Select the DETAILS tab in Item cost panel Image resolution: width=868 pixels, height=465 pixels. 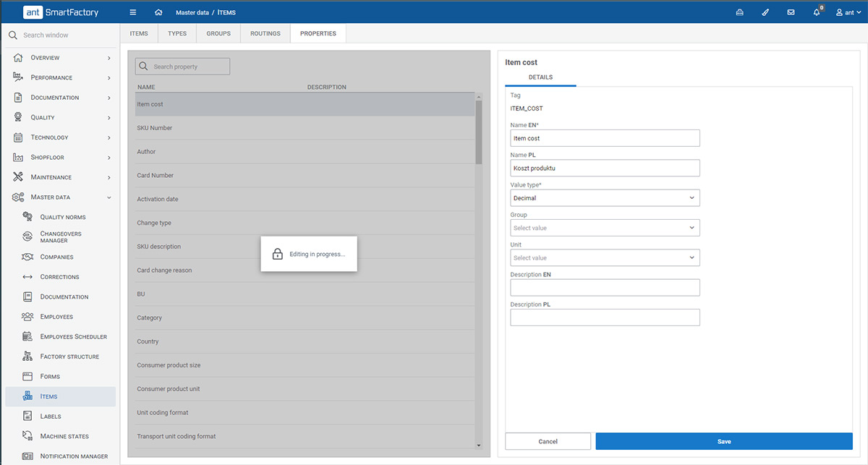coord(540,77)
